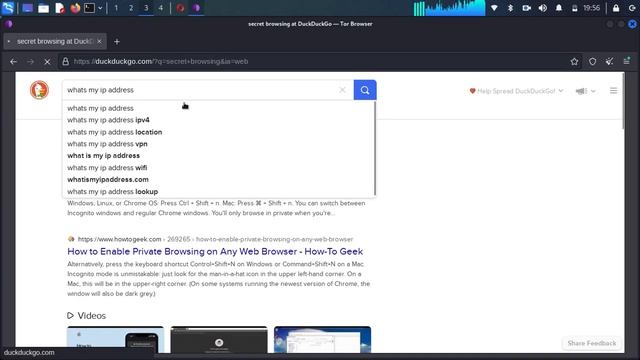Open the volume control tray icon

[542, 8]
